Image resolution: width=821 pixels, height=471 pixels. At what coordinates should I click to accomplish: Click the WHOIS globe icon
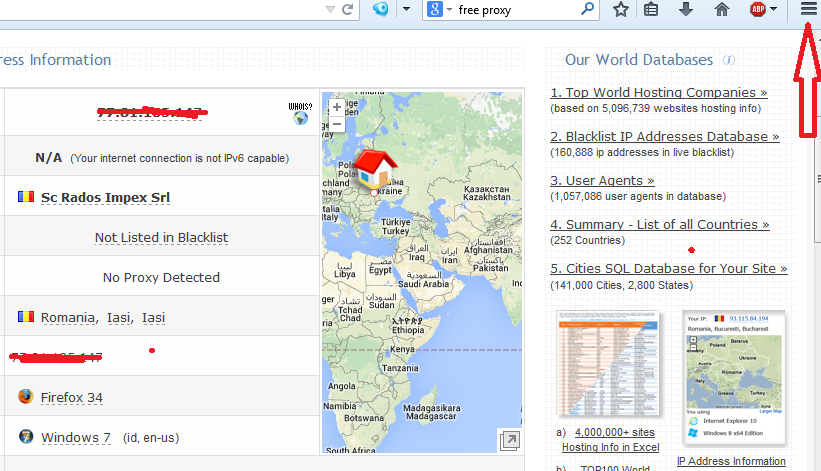300,118
